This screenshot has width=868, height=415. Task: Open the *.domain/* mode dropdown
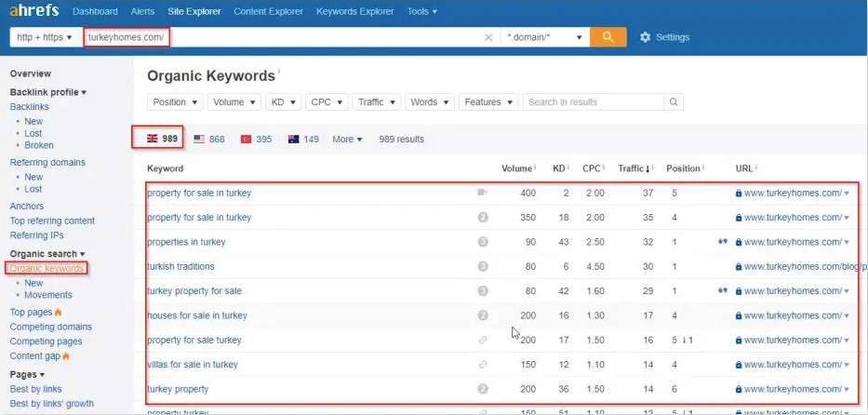point(545,37)
